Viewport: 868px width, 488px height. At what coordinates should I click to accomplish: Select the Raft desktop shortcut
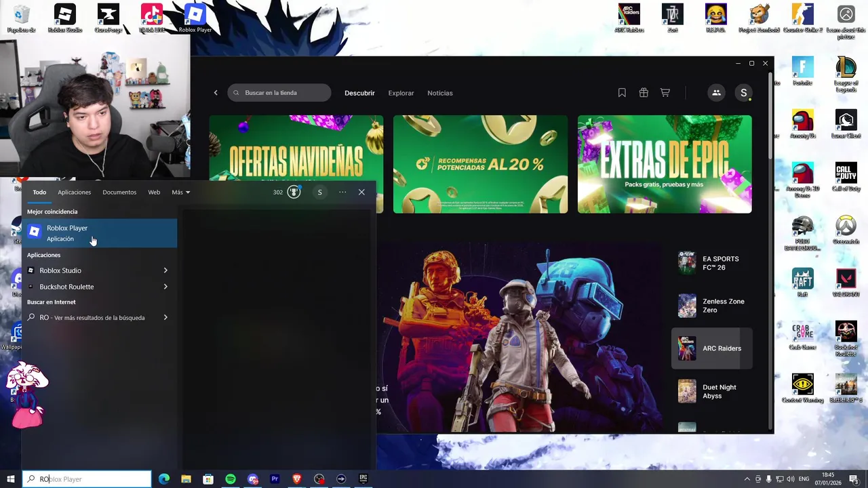point(802,282)
